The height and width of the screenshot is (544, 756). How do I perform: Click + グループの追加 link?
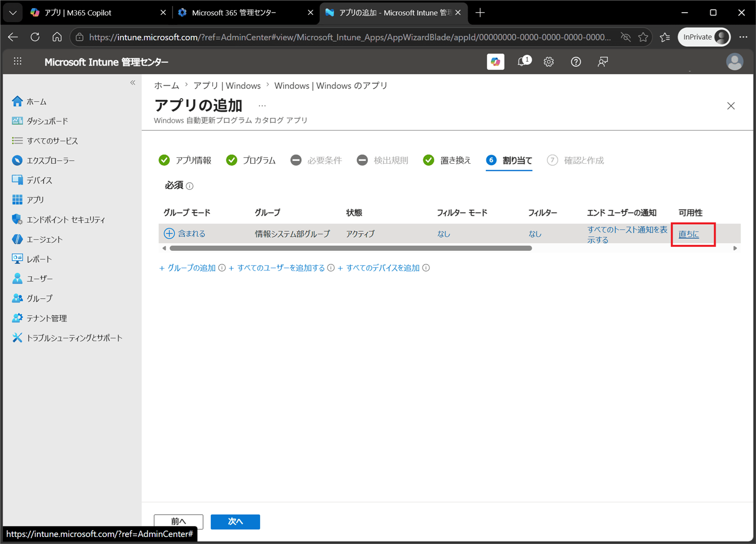187,268
